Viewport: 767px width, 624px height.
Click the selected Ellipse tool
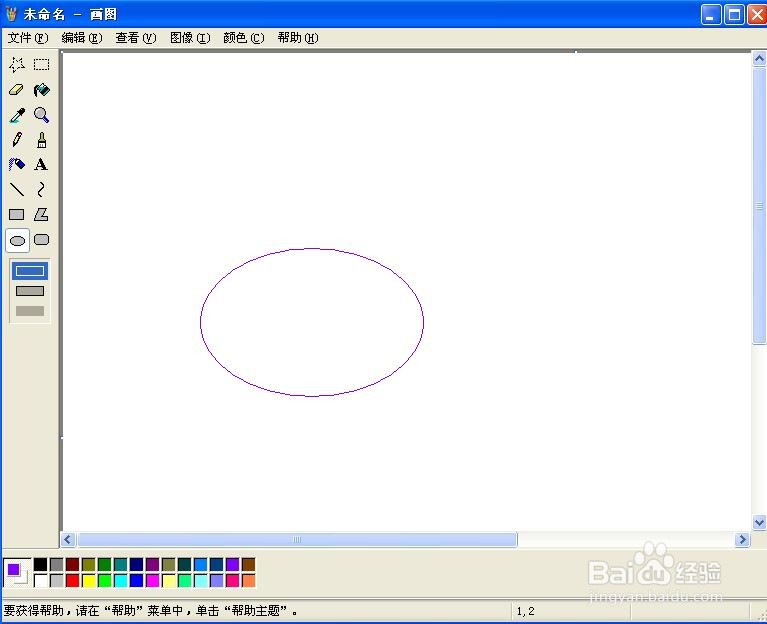(x=18, y=241)
